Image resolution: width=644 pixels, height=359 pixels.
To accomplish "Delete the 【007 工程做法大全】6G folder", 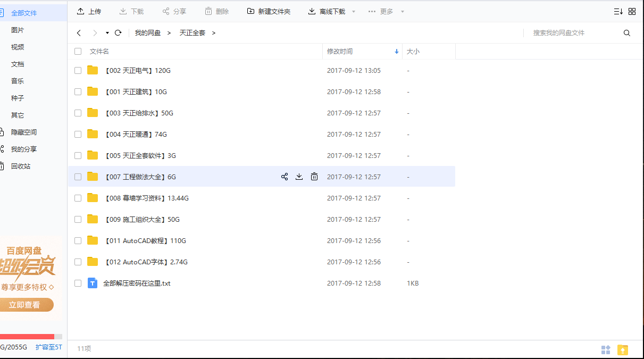I will tap(314, 177).
